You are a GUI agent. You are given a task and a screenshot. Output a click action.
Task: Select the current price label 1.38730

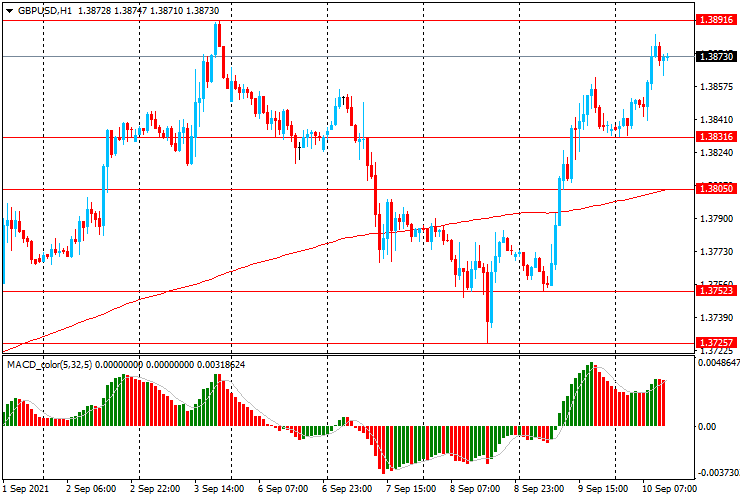pos(716,56)
